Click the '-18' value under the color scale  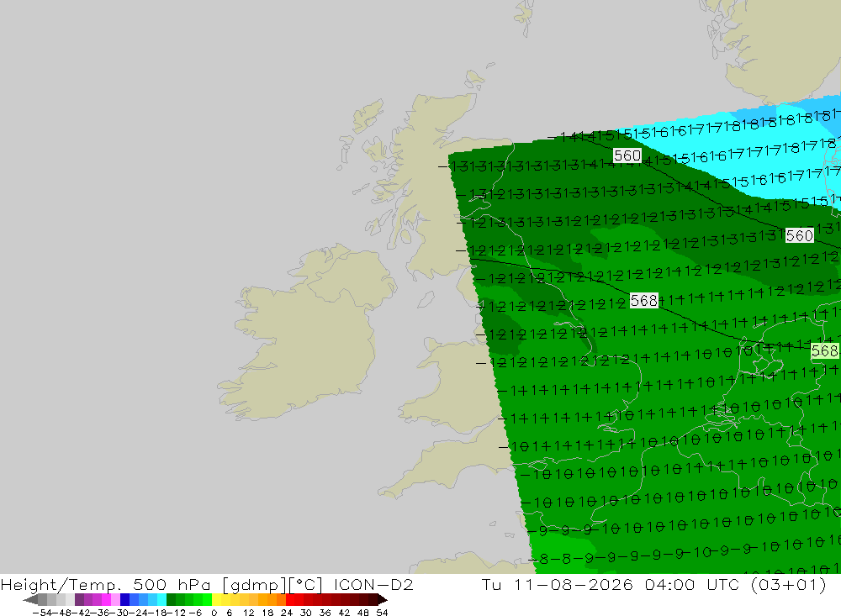pos(159,613)
